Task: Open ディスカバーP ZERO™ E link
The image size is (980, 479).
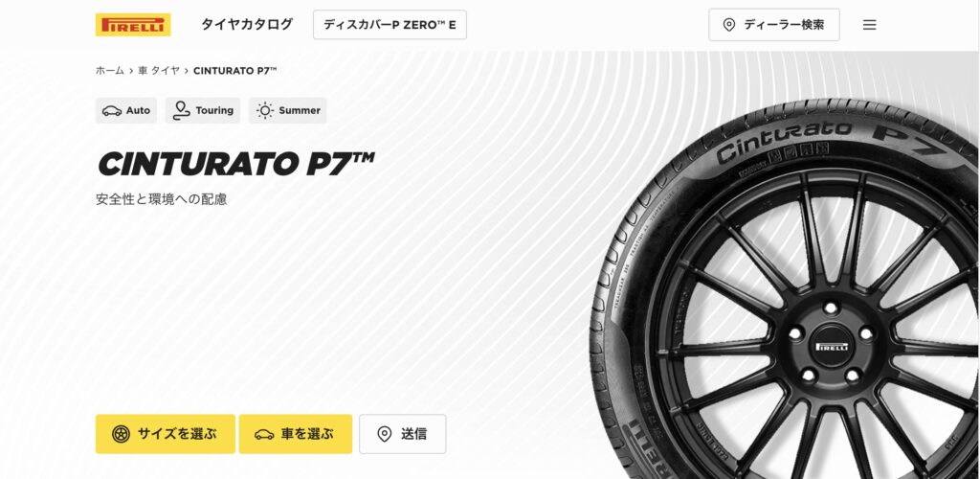Action: point(390,25)
